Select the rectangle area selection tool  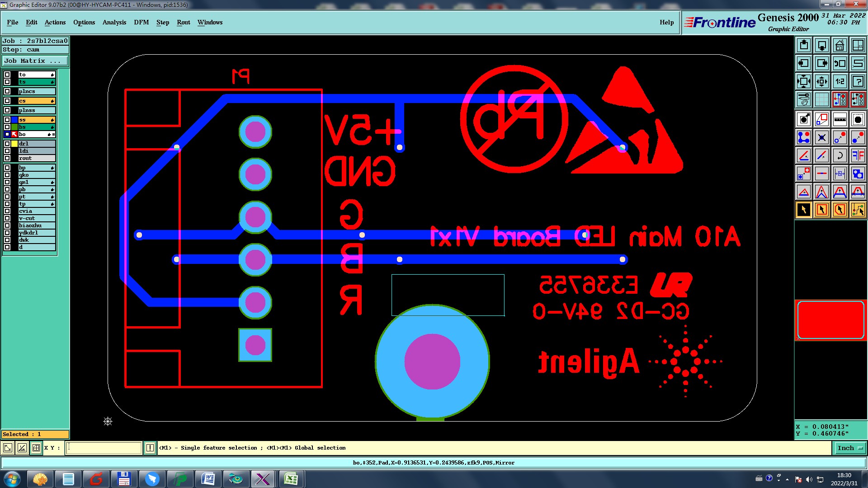(822, 210)
